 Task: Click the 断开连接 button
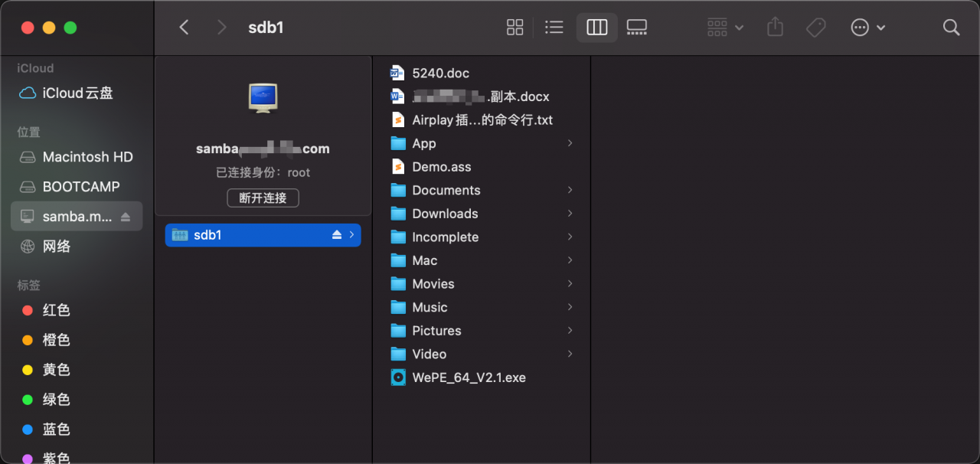[x=263, y=198]
